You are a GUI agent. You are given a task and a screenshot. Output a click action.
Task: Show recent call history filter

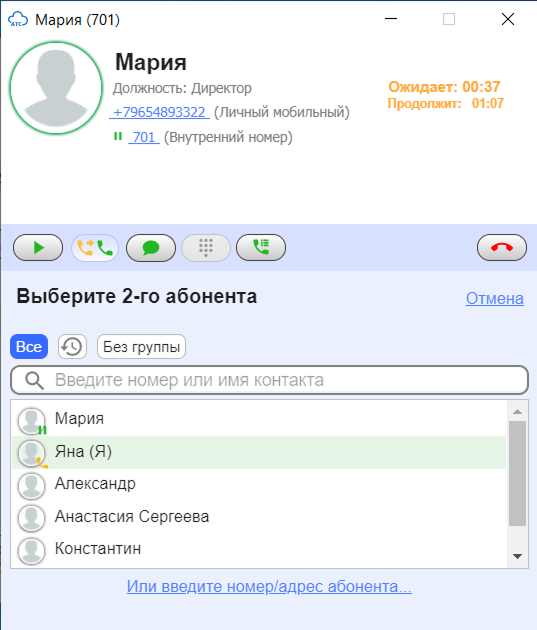[72, 346]
